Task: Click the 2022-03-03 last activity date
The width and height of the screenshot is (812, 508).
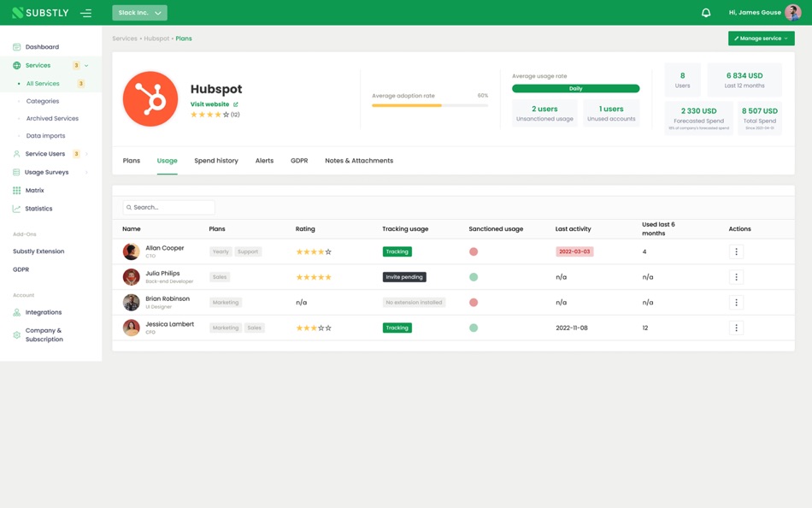Action: click(x=574, y=251)
